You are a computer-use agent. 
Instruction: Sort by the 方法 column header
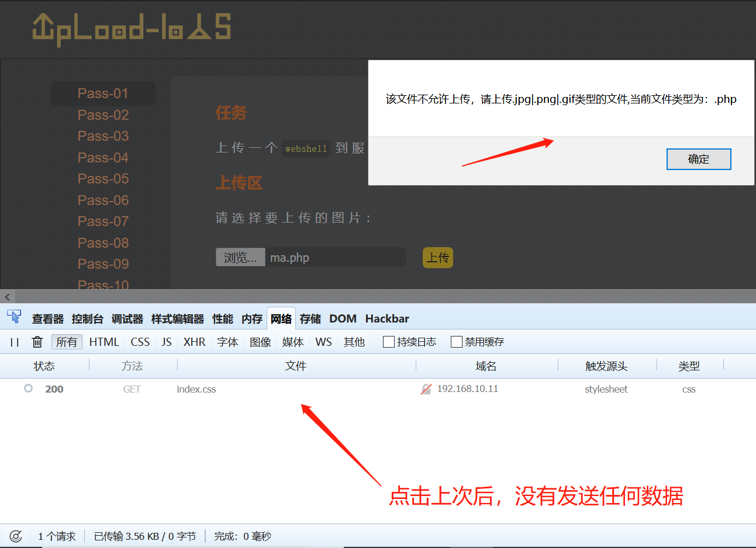pyautogui.click(x=132, y=366)
